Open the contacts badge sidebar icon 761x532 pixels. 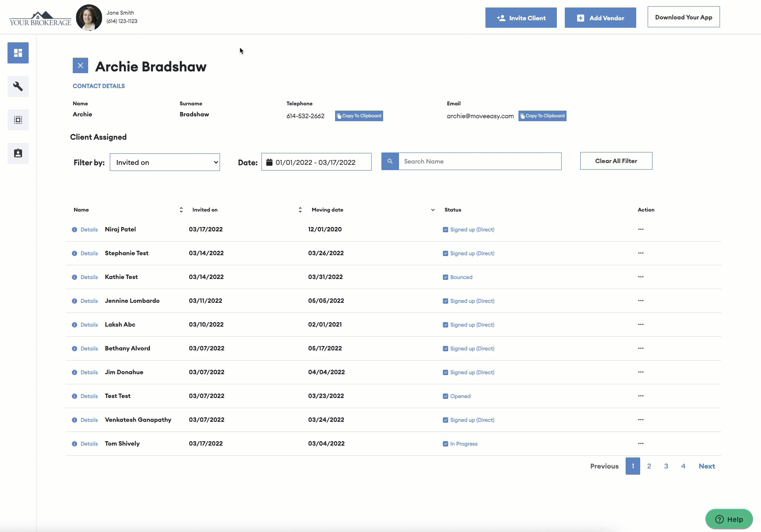pos(18,153)
